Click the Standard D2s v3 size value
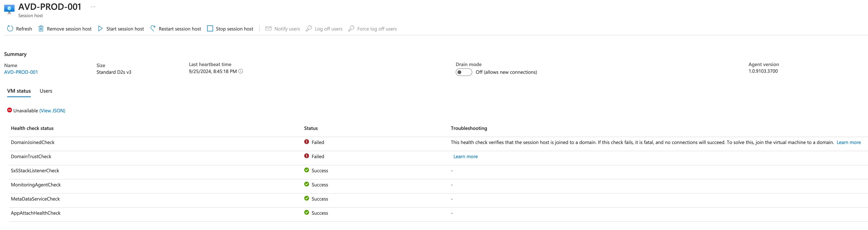This screenshot has height=230, width=868. (x=114, y=72)
